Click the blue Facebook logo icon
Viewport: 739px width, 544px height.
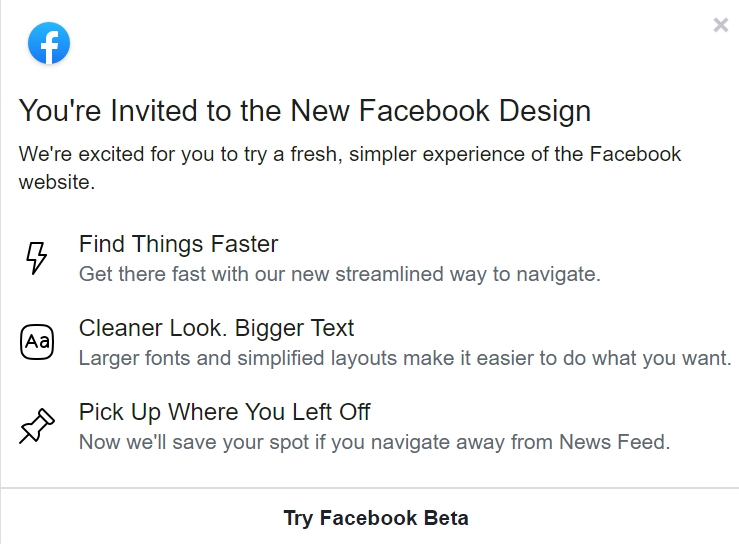(x=49, y=43)
